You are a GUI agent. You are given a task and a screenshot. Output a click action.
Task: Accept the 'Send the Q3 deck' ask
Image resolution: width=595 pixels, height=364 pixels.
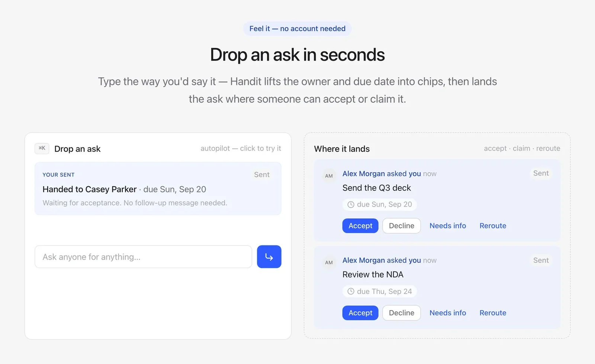360,226
